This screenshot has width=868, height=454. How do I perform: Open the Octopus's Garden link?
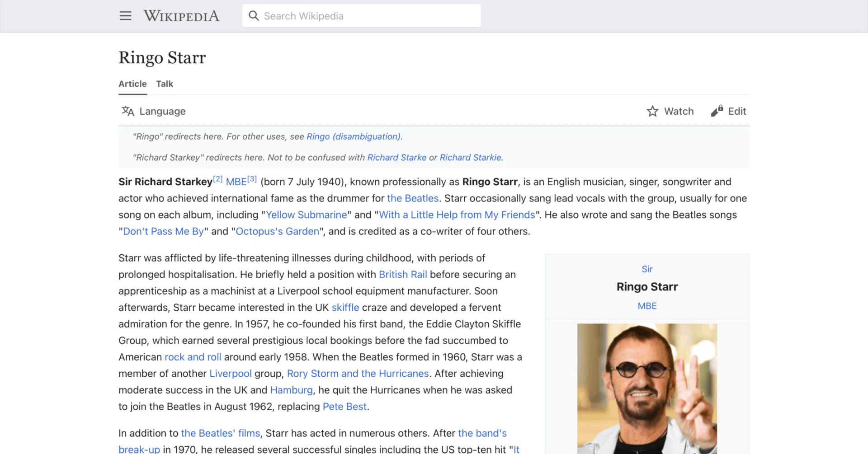pos(277,231)
